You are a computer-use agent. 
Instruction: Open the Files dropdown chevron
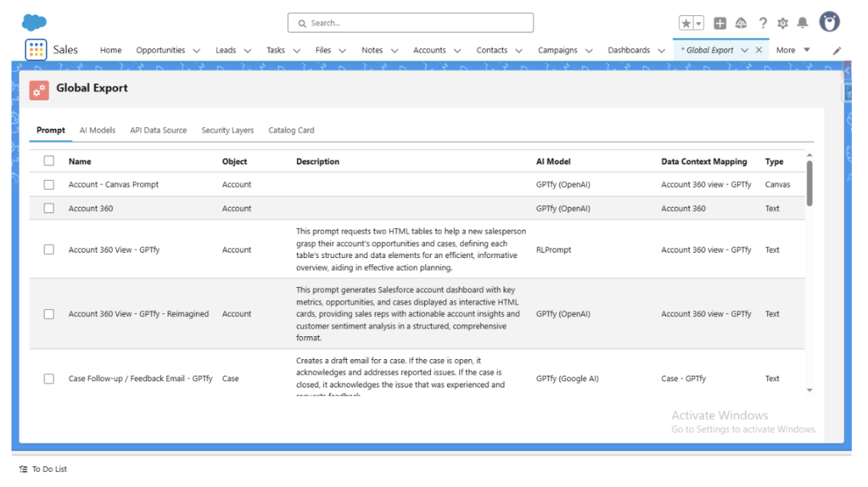coord(343,51)
